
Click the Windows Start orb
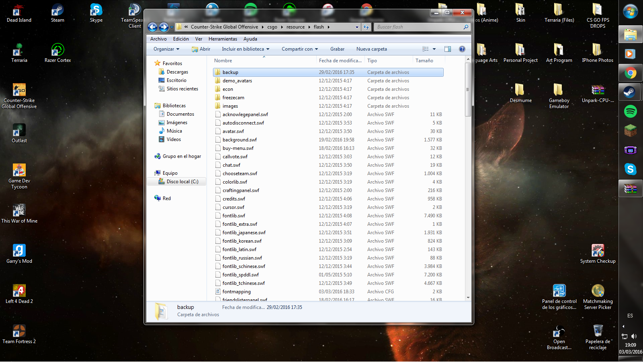click(x=630, y=11)
